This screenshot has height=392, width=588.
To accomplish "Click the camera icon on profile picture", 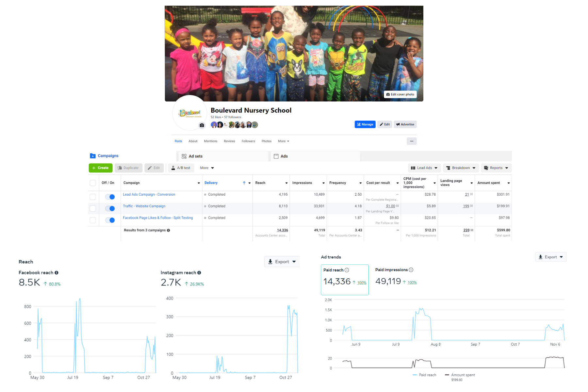I will click(x=202, y=125).
